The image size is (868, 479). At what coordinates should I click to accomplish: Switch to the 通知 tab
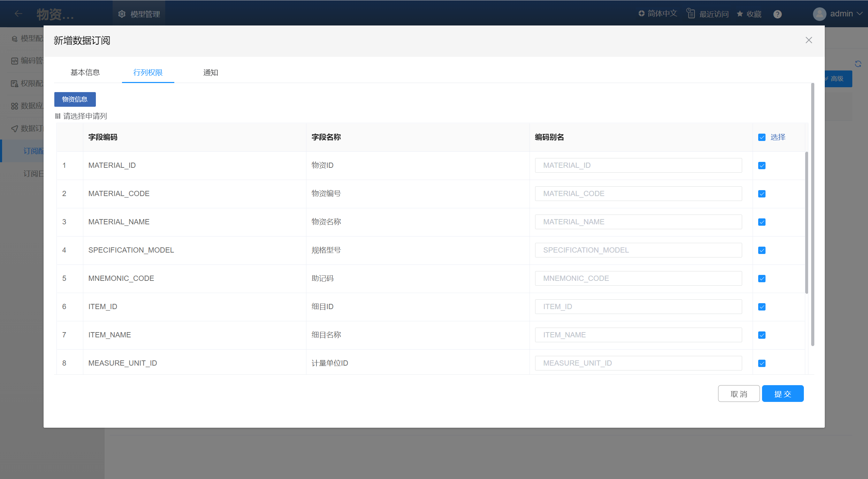[x=211, y=73]
